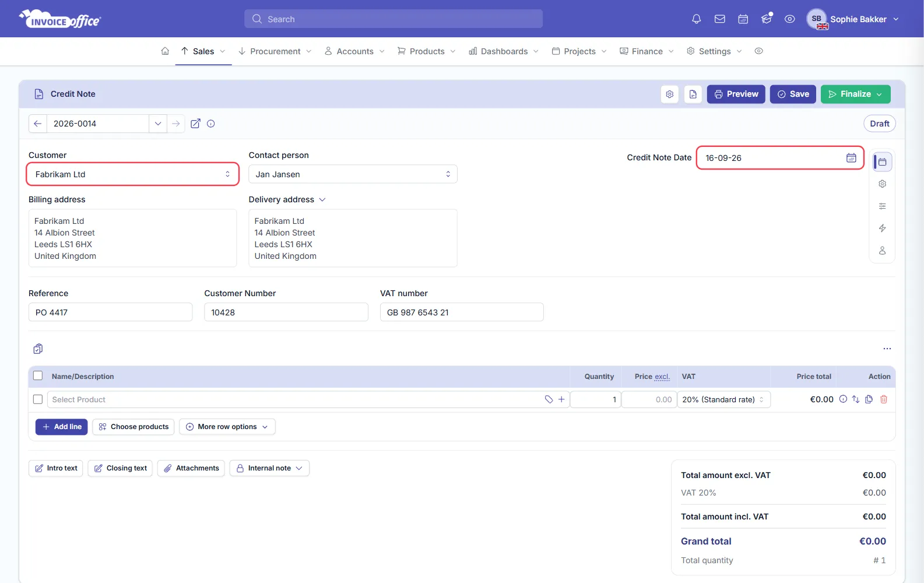Screen dimensions: 924x583
Task: Click the Preview button
Action: pyautogui.click(x=736, y=94)
